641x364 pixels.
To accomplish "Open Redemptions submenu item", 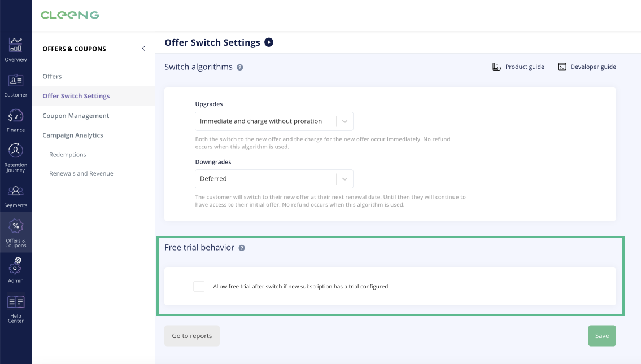I will pos(67,155).
